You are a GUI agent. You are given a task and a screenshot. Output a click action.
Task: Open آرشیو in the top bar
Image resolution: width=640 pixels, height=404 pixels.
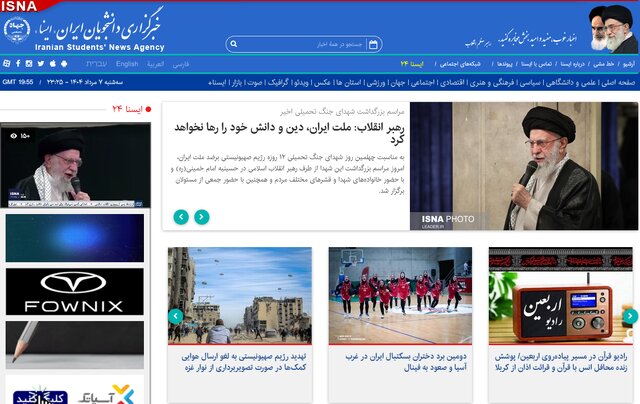629,64
